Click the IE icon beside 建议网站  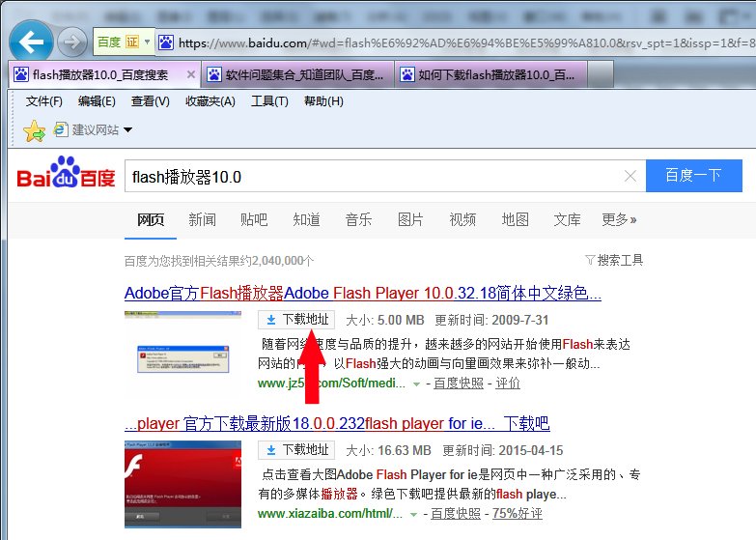[60, 129]
